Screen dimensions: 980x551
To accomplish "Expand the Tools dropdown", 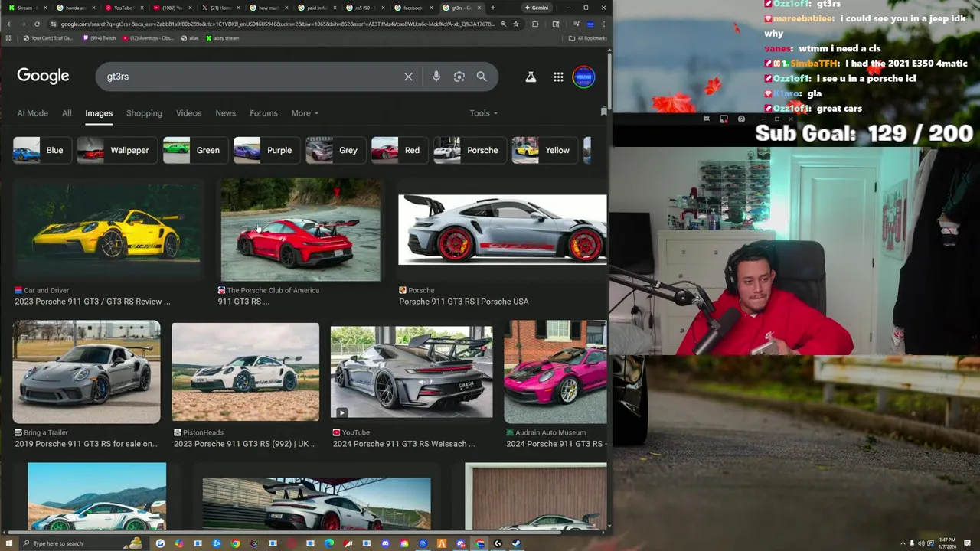I will tap(484, 113).
